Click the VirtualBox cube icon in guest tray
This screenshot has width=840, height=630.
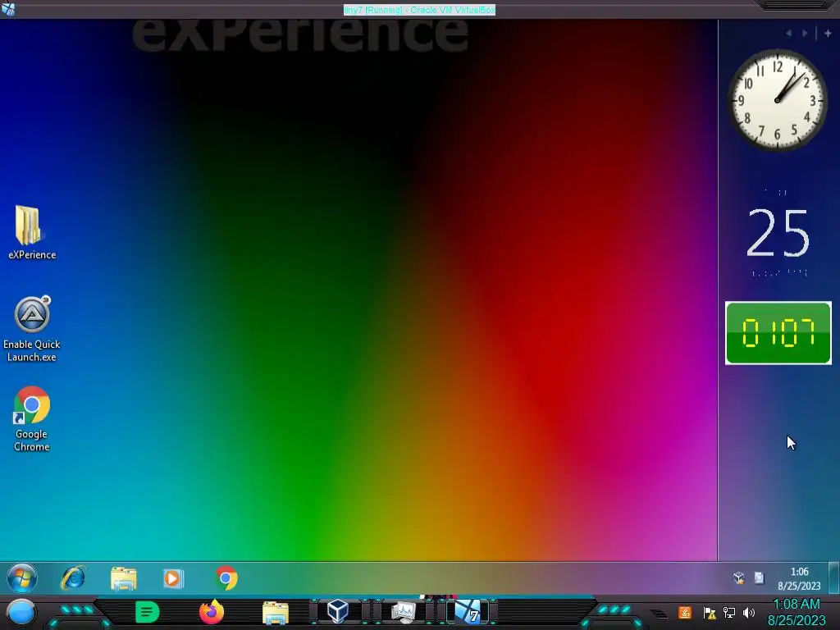coord(739,577)
